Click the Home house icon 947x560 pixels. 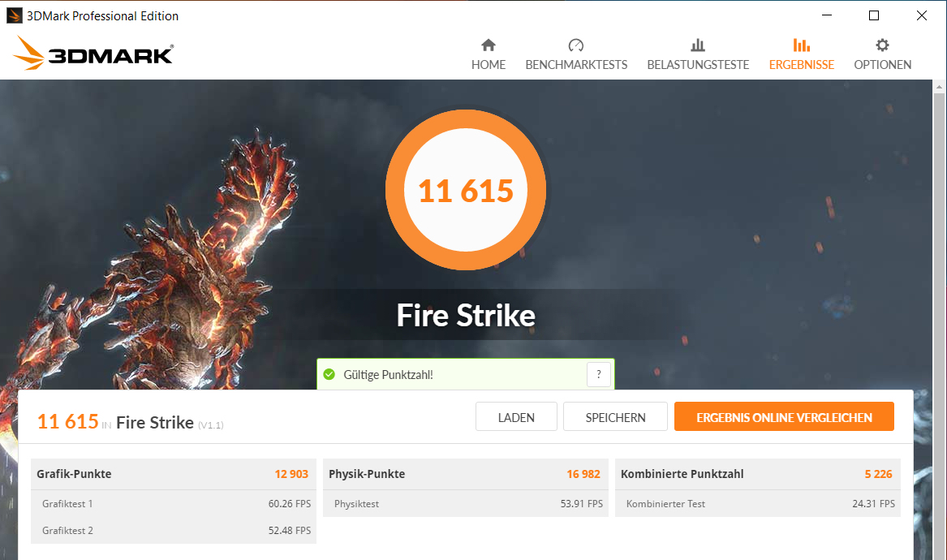(488, 45)
